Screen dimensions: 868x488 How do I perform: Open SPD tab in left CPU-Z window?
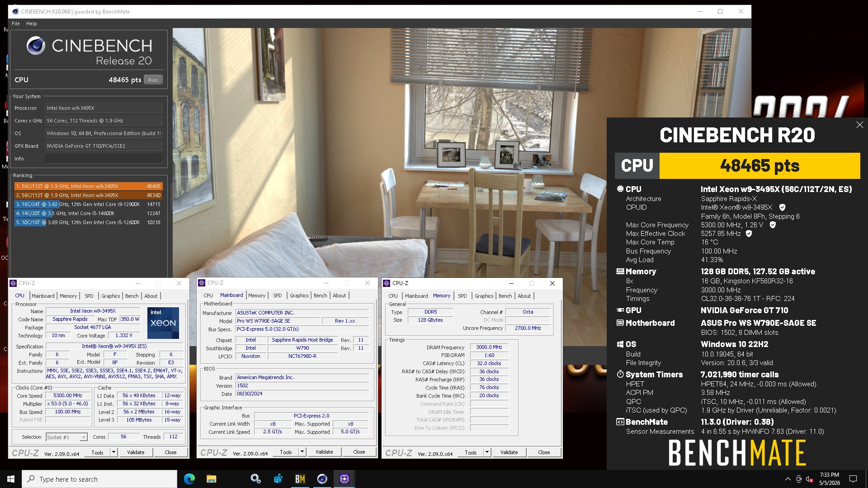(89, 296)
